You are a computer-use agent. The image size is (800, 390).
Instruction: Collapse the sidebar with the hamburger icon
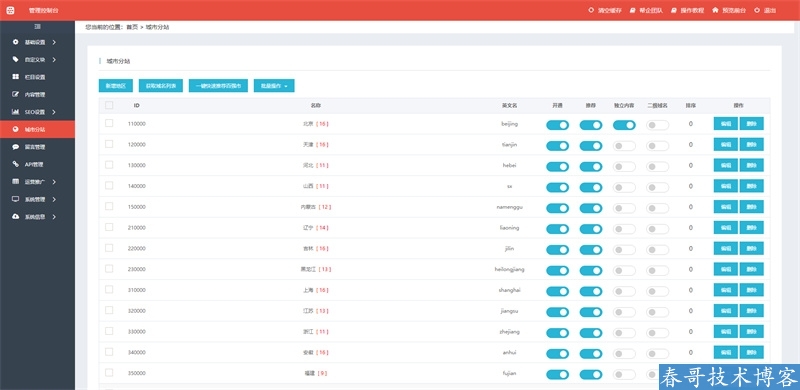(x=37, y=27)
